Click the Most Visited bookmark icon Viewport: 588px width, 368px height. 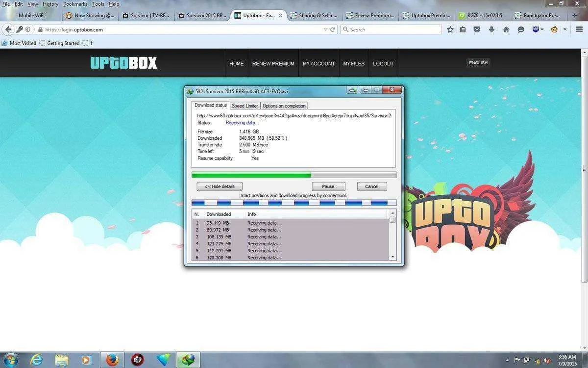tap(4, 43)
